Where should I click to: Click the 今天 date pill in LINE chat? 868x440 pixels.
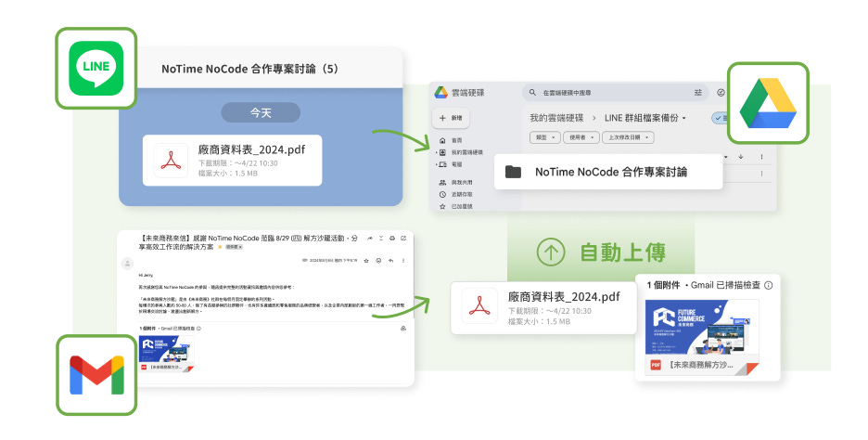coord(261,112)
